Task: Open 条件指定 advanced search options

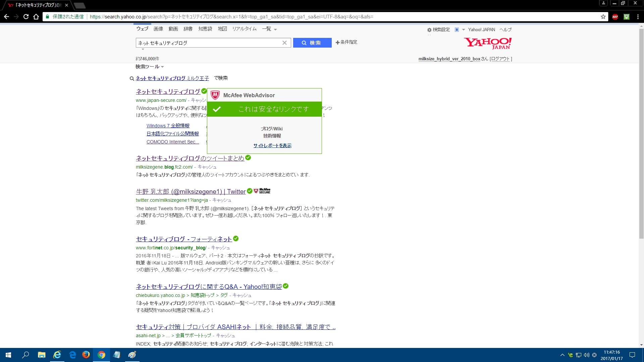Action: [346, 42]
